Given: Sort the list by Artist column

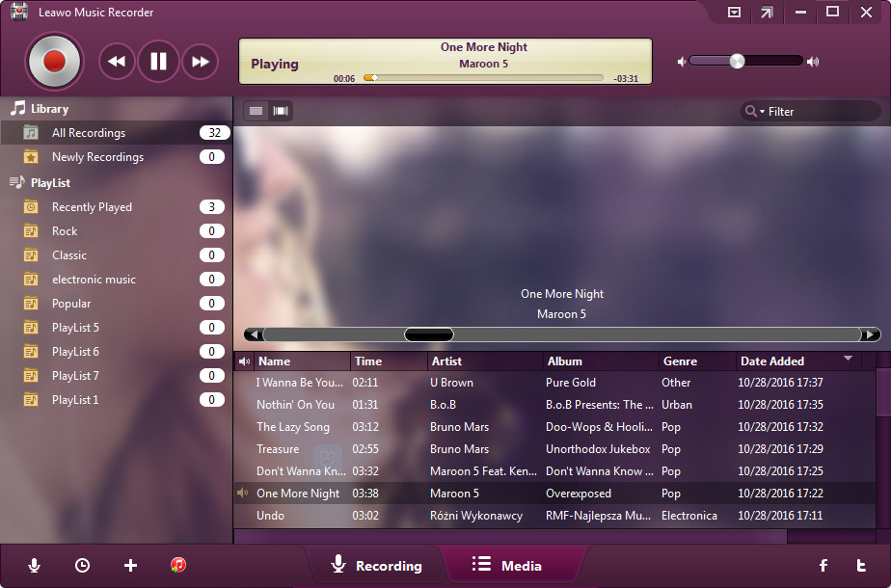Looking at the screenshot, I should (485, 361).
